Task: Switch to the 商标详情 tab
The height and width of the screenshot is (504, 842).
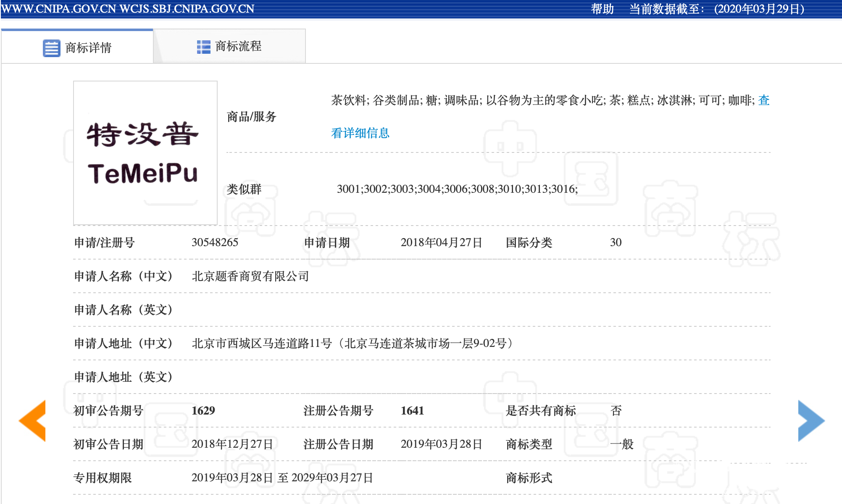Action: tap(77, 47)
